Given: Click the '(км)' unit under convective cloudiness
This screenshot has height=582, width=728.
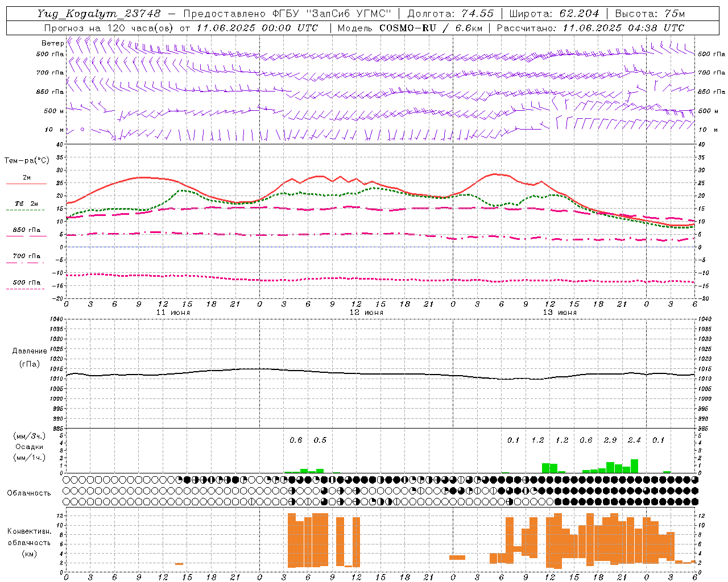Looking at the screenshot, I should click(x=30, y=554).
